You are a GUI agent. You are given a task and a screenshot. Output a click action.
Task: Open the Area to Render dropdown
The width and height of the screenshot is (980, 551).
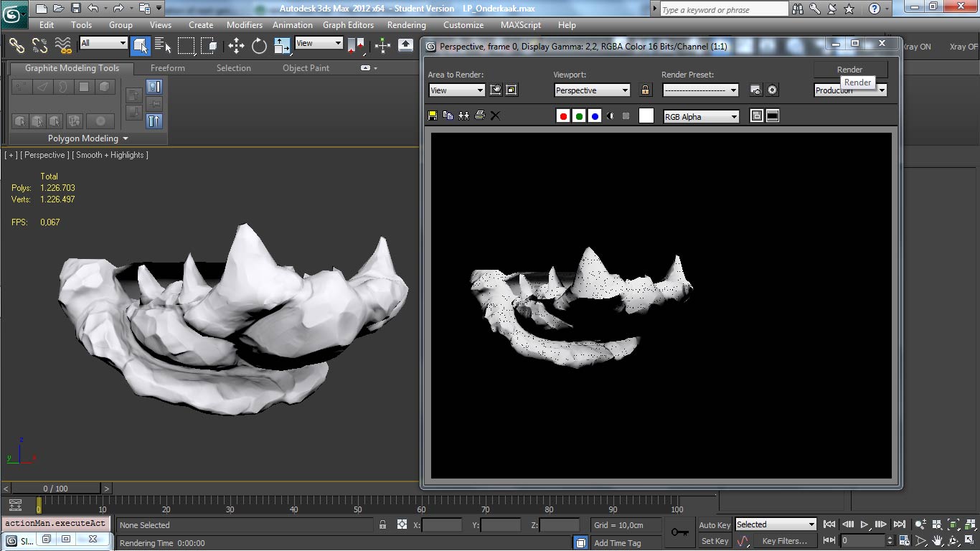click(x=457, y=90)
